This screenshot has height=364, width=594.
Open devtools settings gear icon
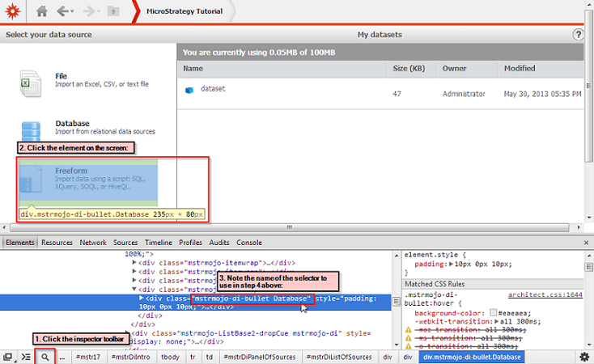[x=584, y=357]
